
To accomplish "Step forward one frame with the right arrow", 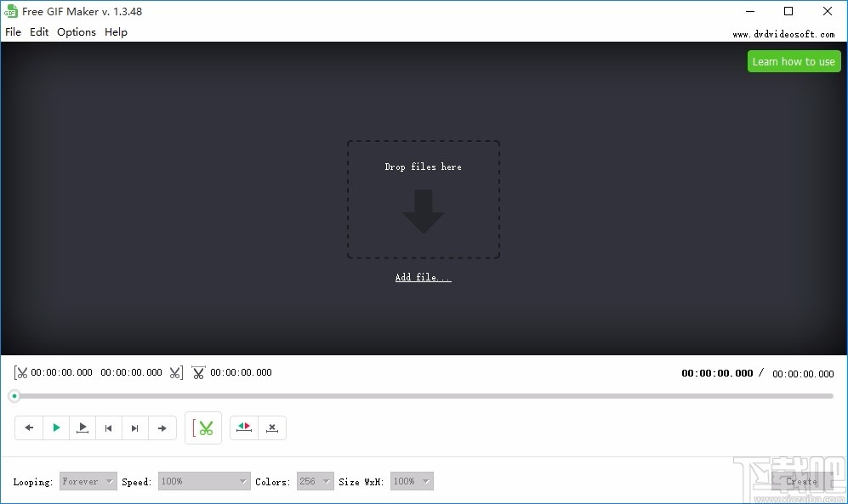I will point(162,428).
